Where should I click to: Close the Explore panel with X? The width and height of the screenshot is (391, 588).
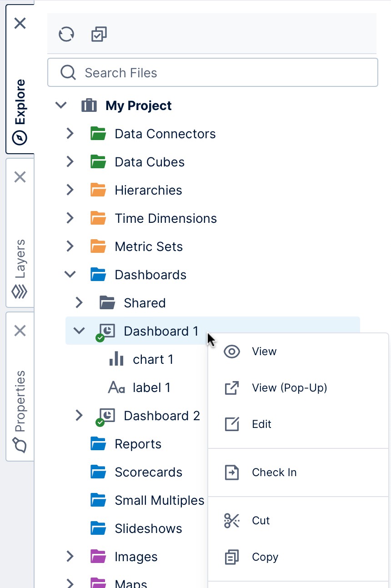click(20, 23)
